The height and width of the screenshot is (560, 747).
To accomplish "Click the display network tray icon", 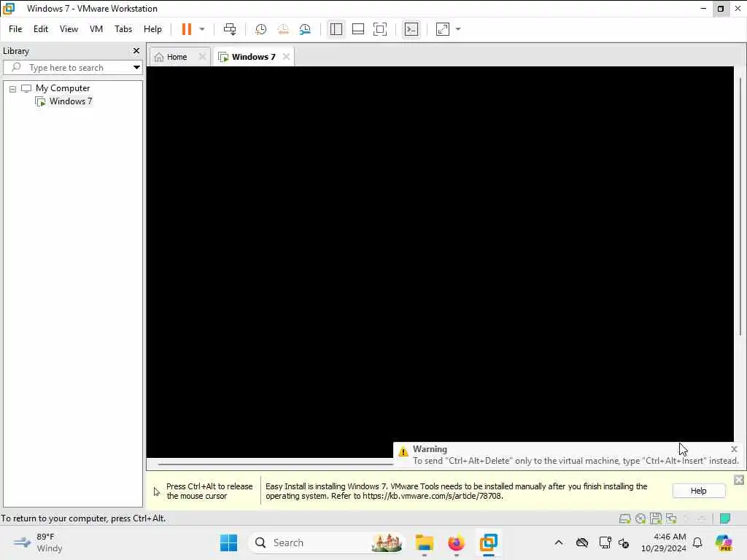I will pos(605,542).
